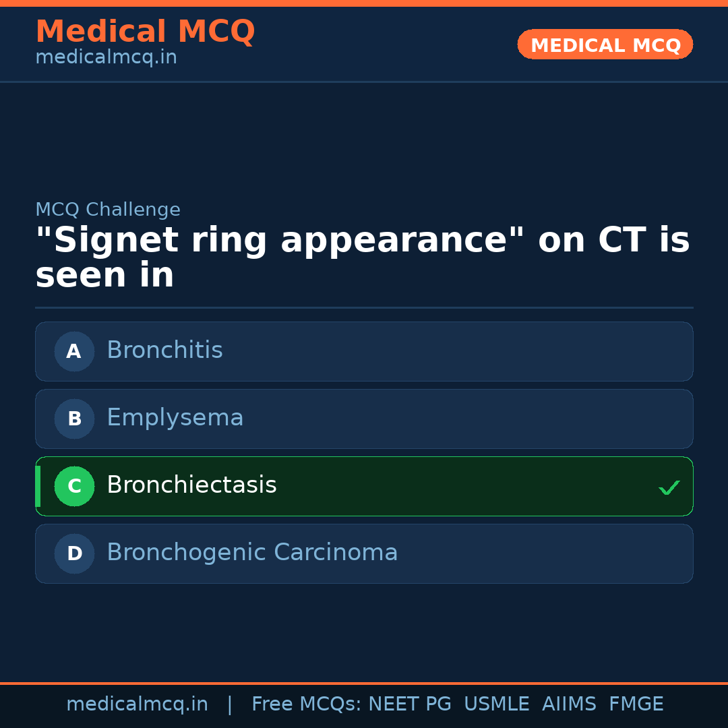Click the option A circle badge

[74, 351]
